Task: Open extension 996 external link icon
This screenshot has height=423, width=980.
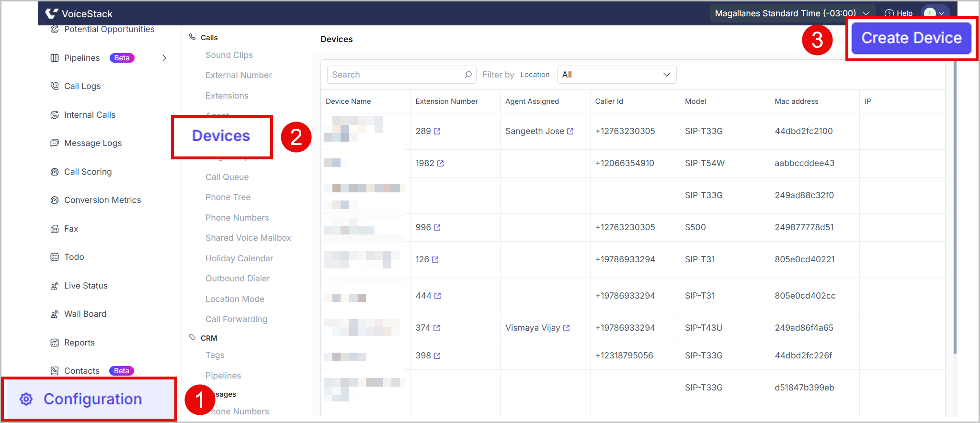Action: click(x=437, y=227)
